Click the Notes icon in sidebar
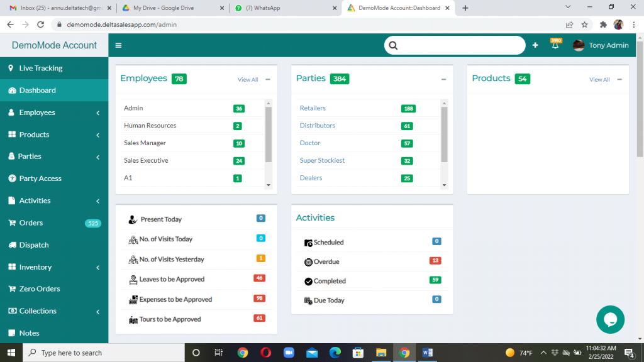This screenshot has width=644, height=362. 12,333
